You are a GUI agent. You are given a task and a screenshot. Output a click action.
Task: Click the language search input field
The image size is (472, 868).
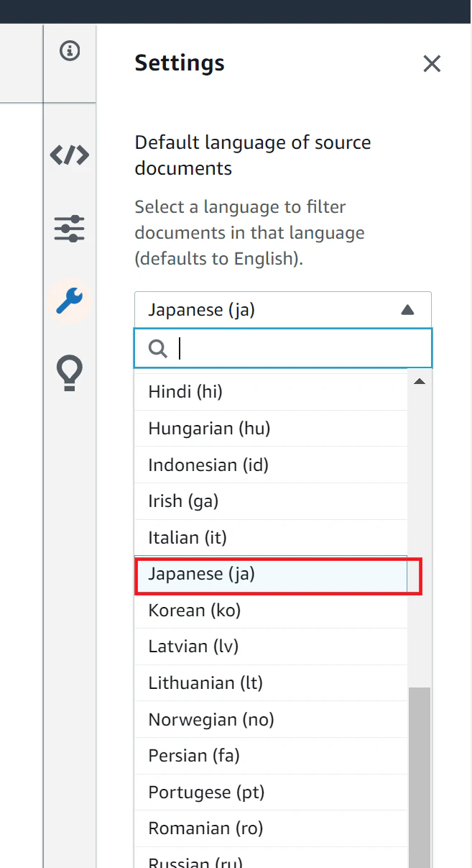(x=283, y=349)
